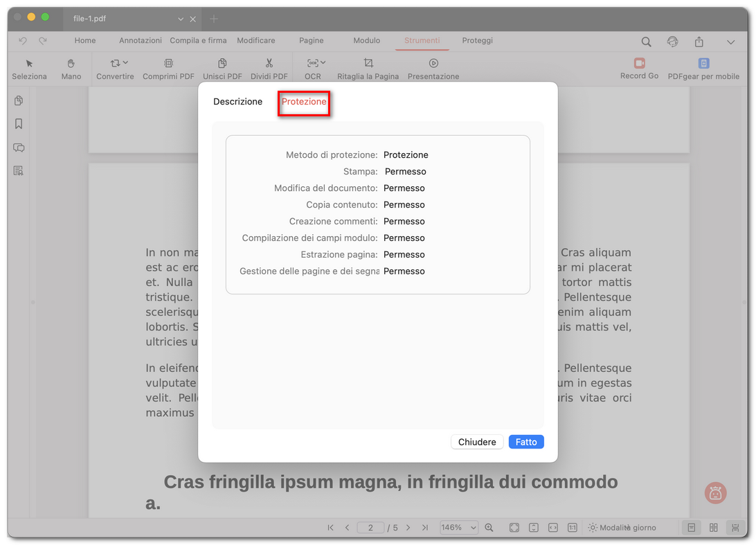The height and width of the screenshot is (545, 756).
Task: Open the comments panel in the sidebar
Action: point(19,148)
